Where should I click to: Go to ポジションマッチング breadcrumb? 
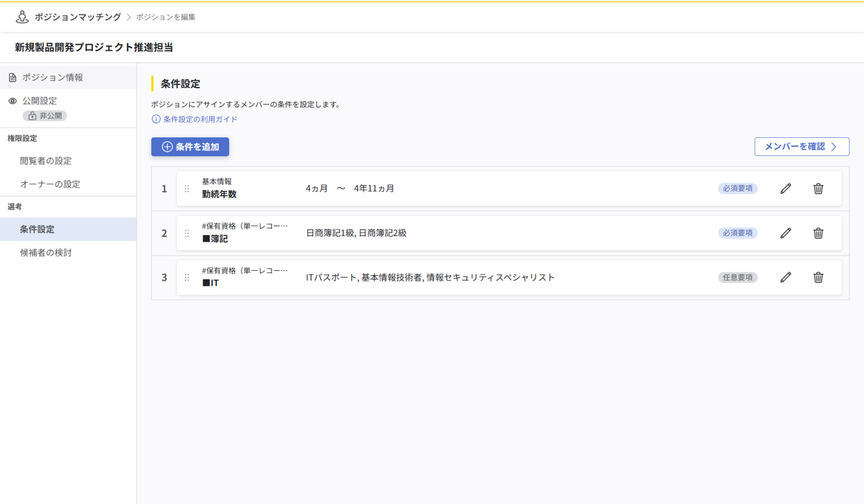pyautogui.click(x=78, y=17)
